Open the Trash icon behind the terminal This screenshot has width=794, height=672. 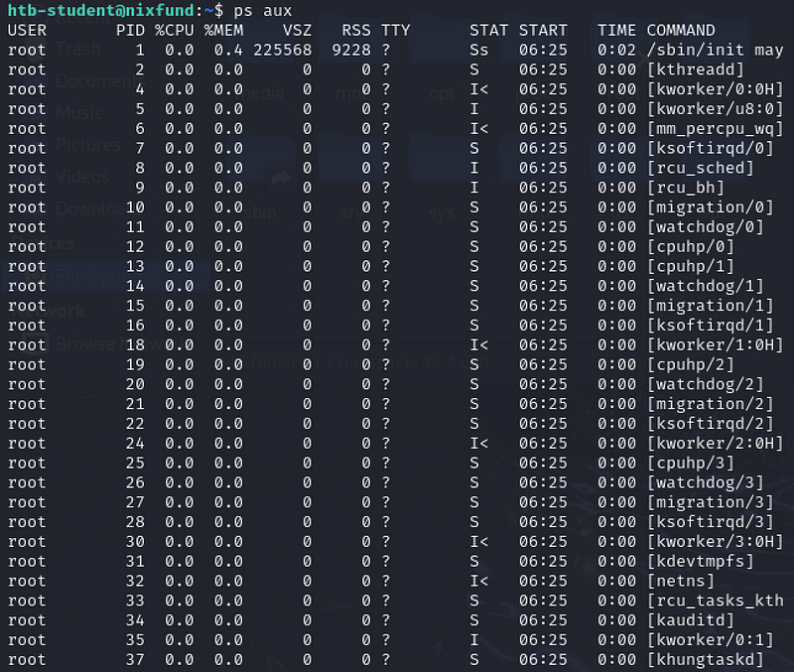pyautogui.click(x=60, y=48)
